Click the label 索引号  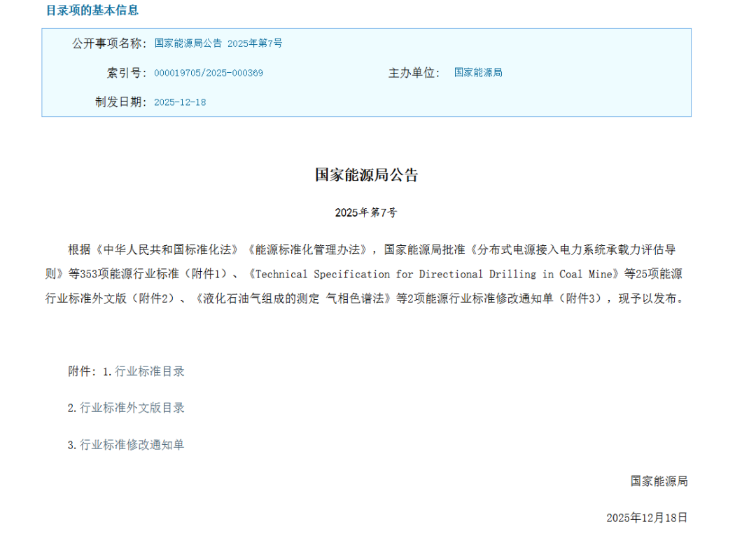(x=127, y=73)
